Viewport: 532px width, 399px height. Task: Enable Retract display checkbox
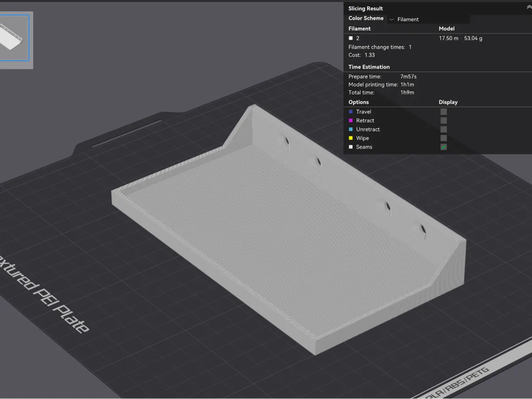click(x=444, y=121)
